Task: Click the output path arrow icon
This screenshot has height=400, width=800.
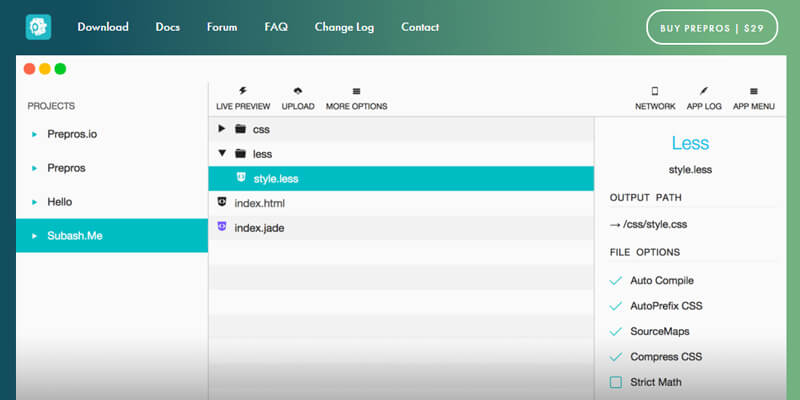Action: coord(615,224)
